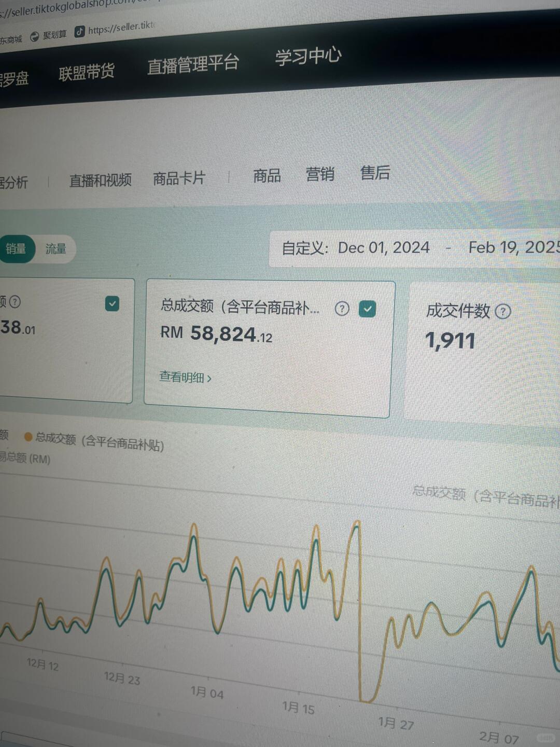
Task: Click the 易总额 (RM) axis label
Action: click(x=25, y=458)
